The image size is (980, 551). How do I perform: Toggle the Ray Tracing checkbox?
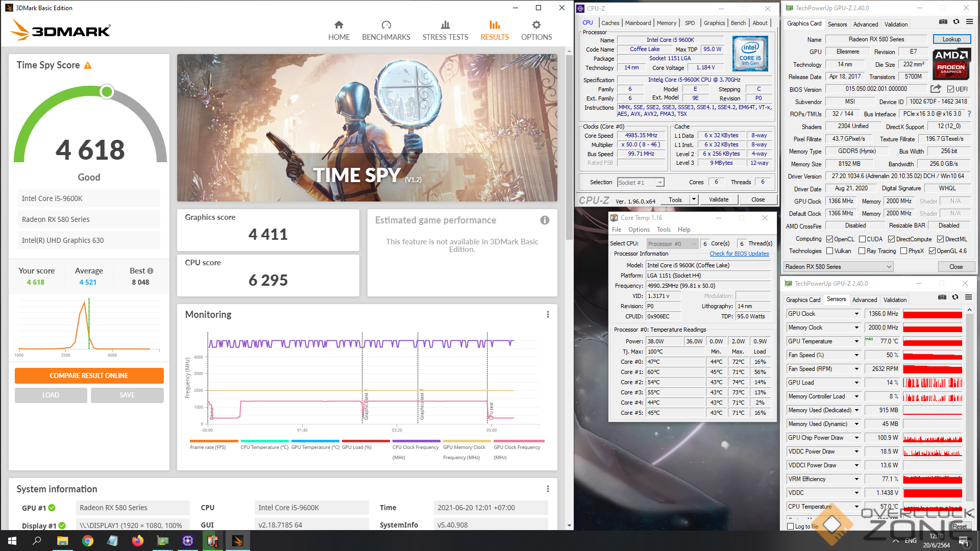click(862, 251)
